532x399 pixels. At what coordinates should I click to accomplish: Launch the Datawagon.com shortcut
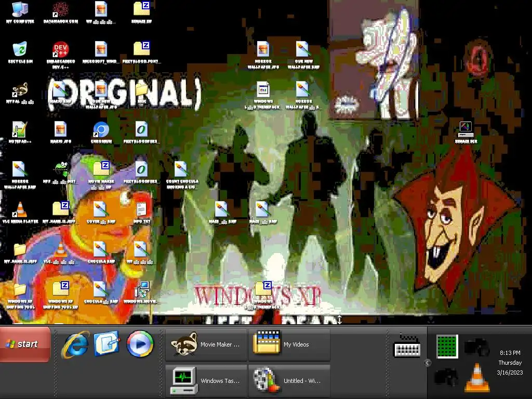tap(60, 12)
